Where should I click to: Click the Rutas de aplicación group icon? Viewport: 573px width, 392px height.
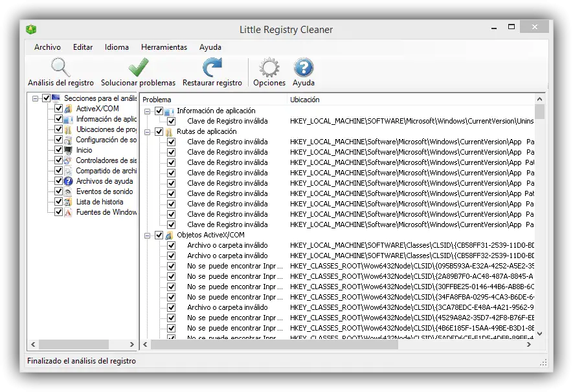tap(169, 132)
